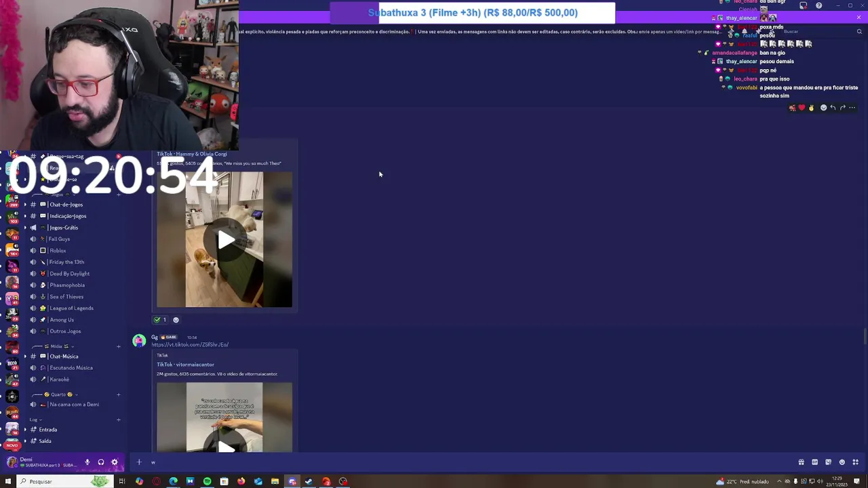Open Firefox from taskbar
The height and width of the screenshot is (488, 868).
(x=241, y=481)
